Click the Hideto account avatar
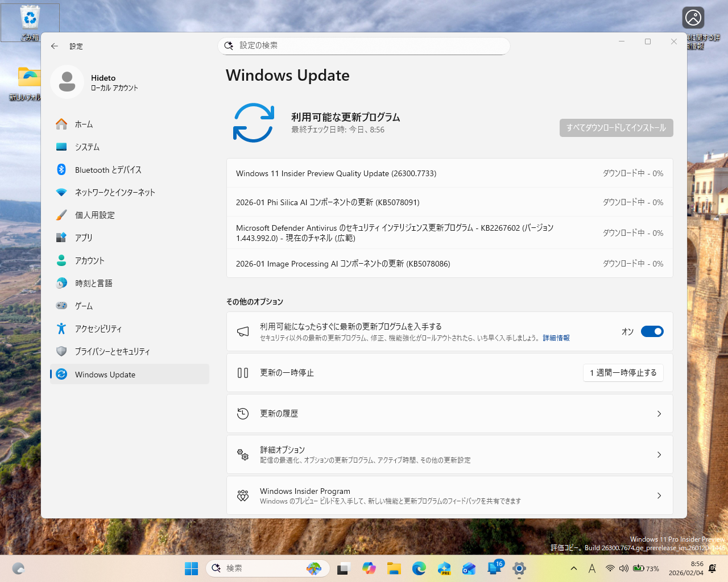Screen dimensions: 728x582 click(67, 82)
